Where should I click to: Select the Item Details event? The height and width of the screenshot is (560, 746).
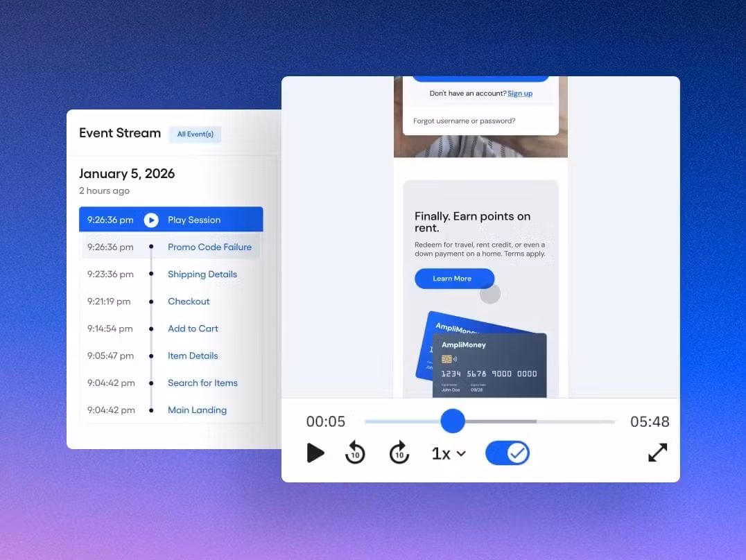(x=193, y=356)
